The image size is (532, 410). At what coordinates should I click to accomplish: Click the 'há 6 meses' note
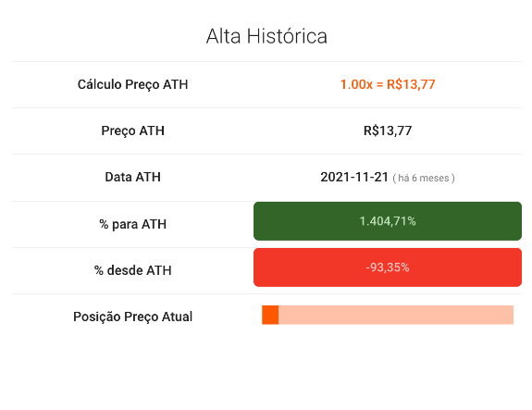tap(424, 179)
